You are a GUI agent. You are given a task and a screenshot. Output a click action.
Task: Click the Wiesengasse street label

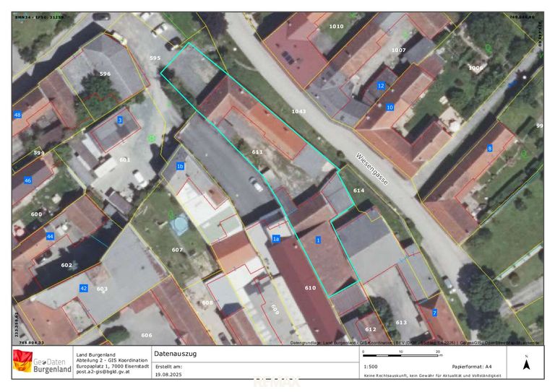(x=372, y=169)
